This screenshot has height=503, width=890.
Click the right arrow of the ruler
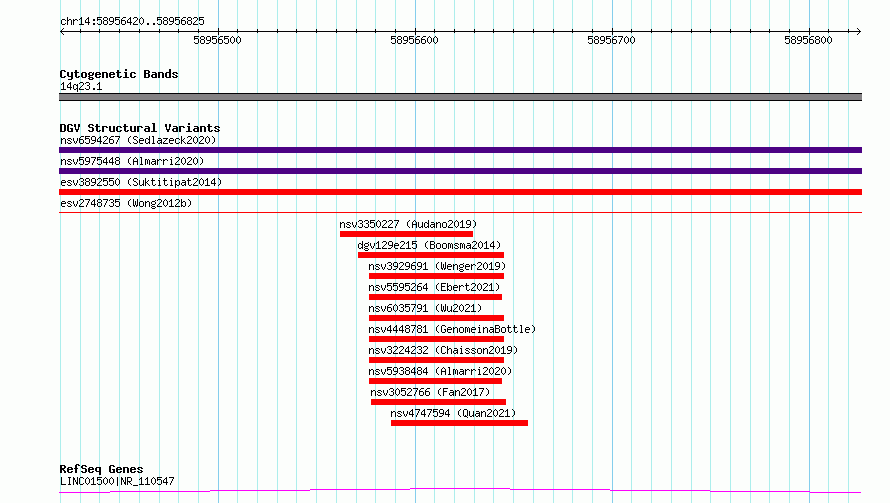click(859, 31)
